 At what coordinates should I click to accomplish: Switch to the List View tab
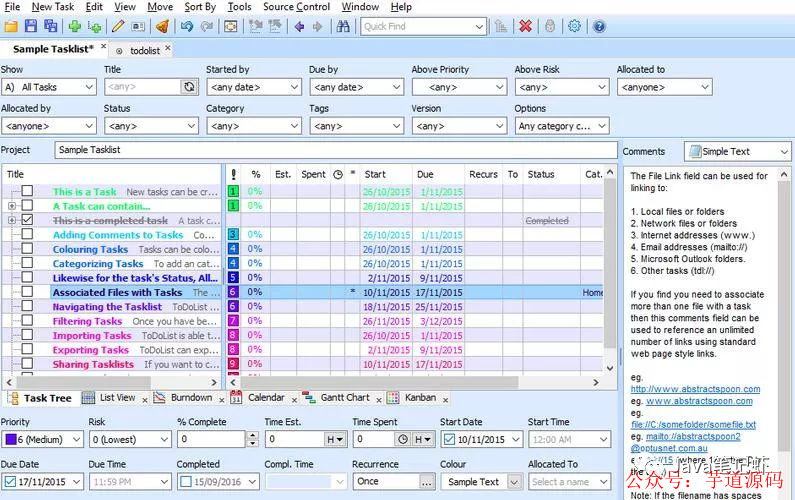click(x=118, y=398)
